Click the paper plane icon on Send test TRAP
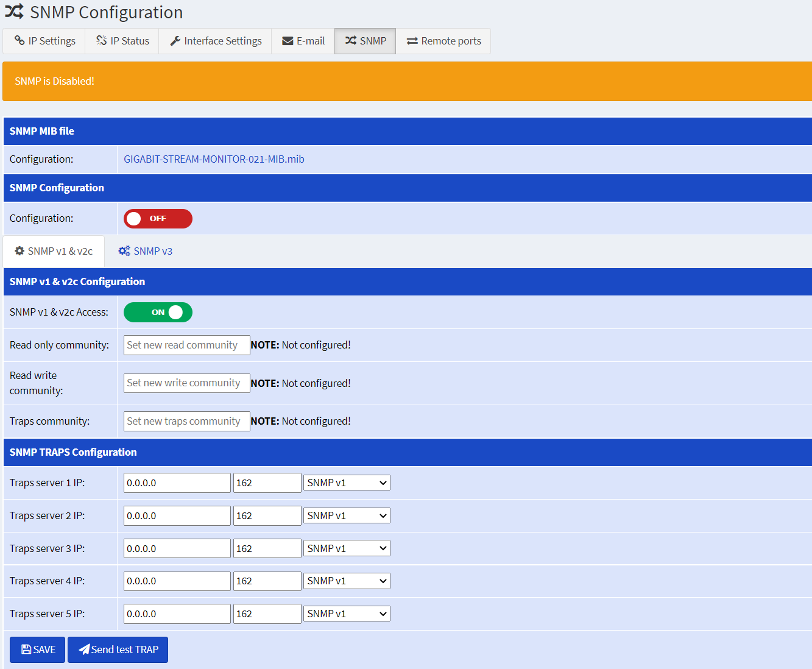812x669 pixels. coord(84,650)
